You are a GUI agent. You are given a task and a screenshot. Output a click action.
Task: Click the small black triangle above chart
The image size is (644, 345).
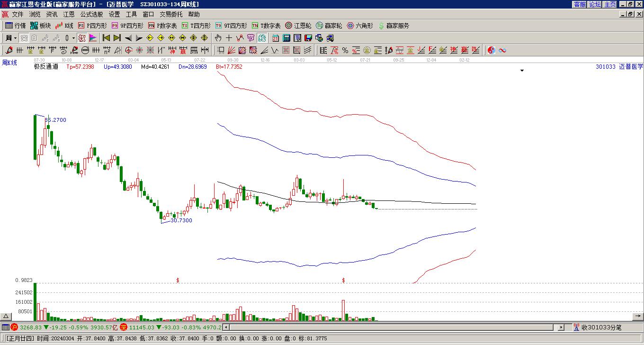pos(522,71)
